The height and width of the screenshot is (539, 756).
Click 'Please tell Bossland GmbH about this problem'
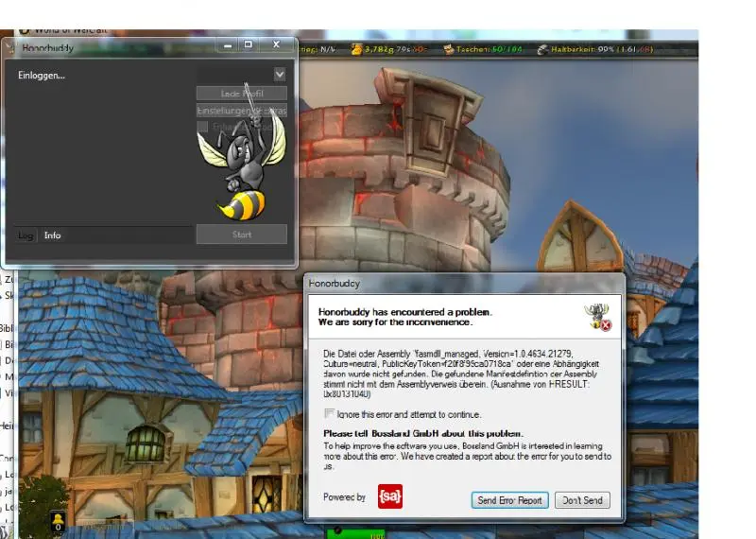423,433
